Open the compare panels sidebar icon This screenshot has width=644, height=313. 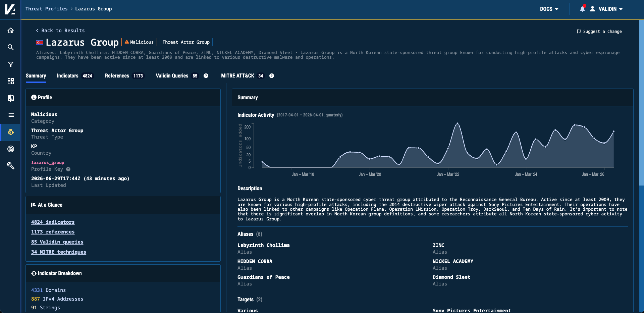(x=11, y=98)
